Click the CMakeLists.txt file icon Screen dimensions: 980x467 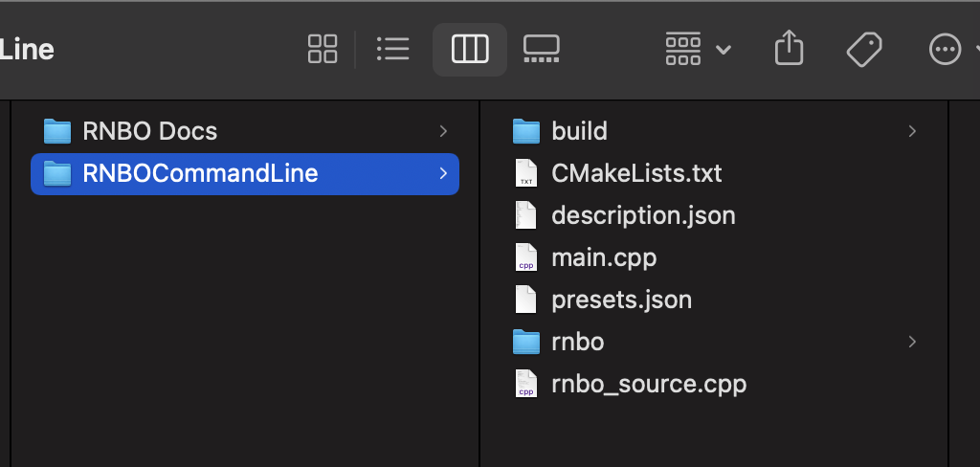[x=526, y=173]
